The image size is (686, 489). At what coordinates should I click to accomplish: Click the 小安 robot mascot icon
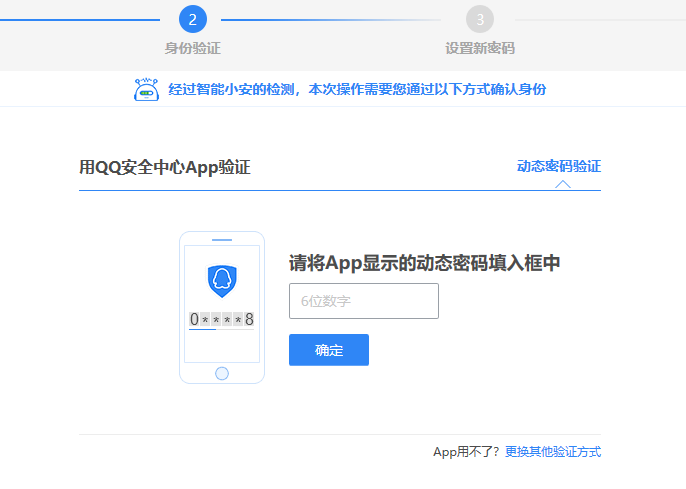tap(146, 90)
